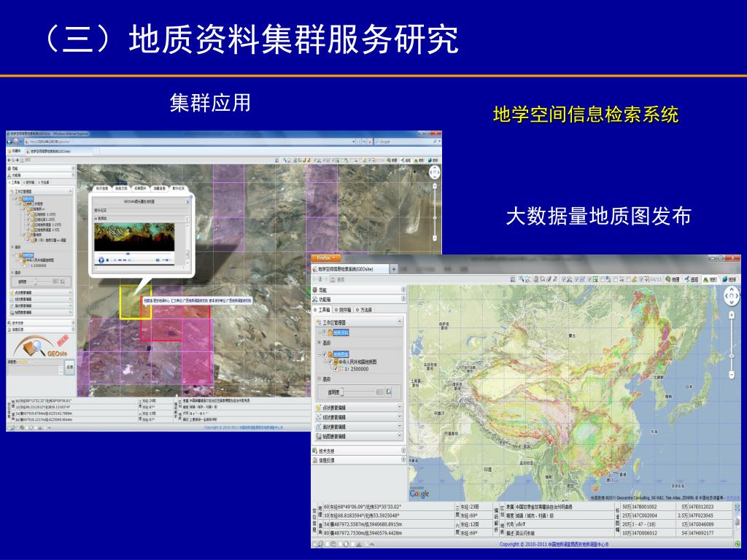This screenshot has width=747, height=560.
Task: Switch front map to 地理 view
Action: pos(673,279)
